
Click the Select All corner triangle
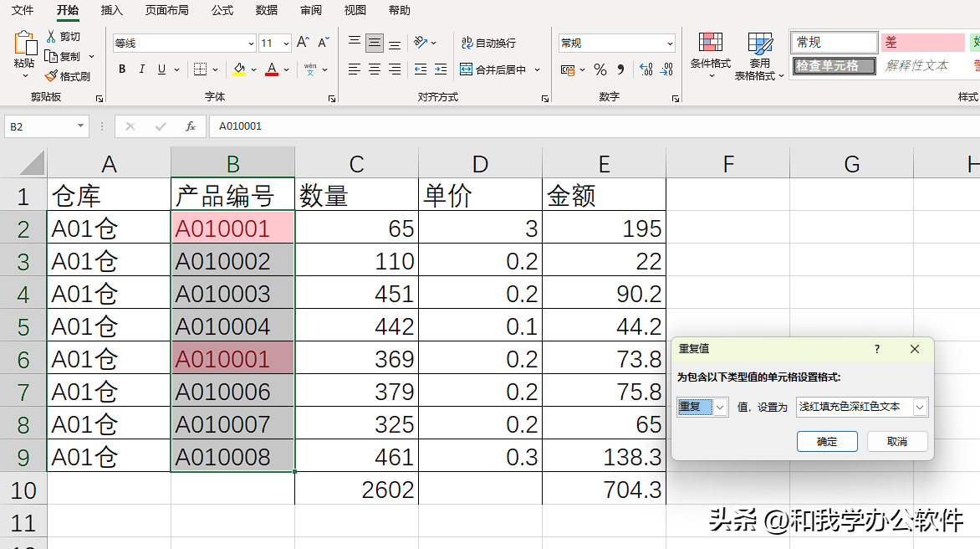[x=31, y=163]
